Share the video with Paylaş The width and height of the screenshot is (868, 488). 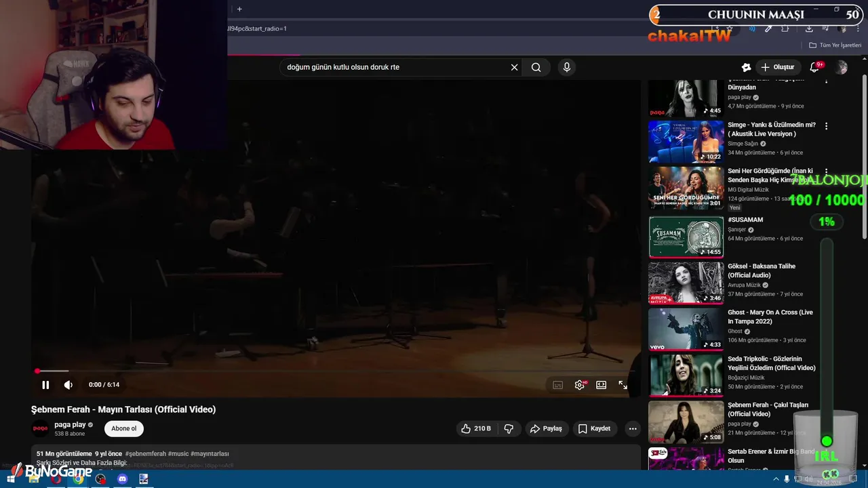tap(546, 428)
